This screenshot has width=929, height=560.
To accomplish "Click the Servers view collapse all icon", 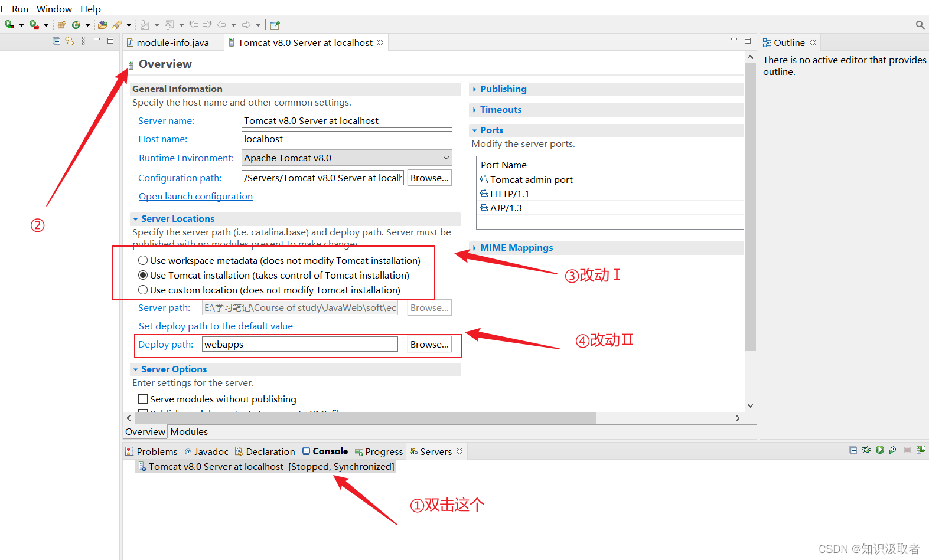I will pyautogui.click(x=853, y=450).
